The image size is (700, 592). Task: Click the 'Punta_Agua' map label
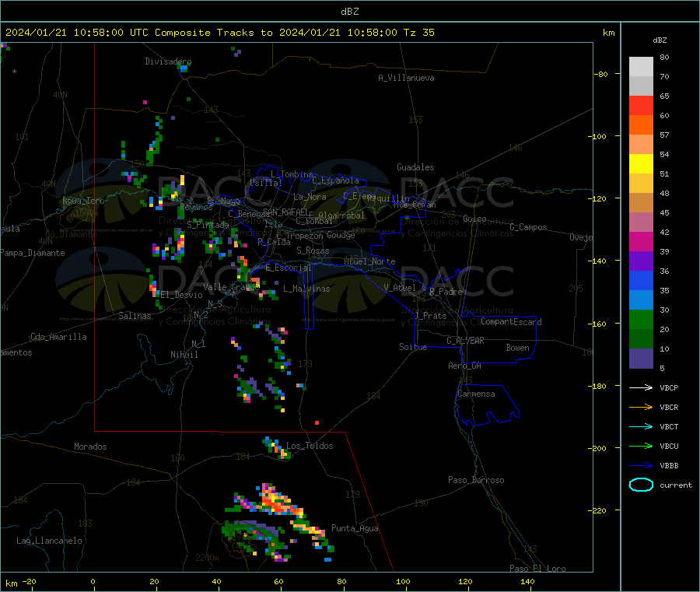(x=355, y=528)
